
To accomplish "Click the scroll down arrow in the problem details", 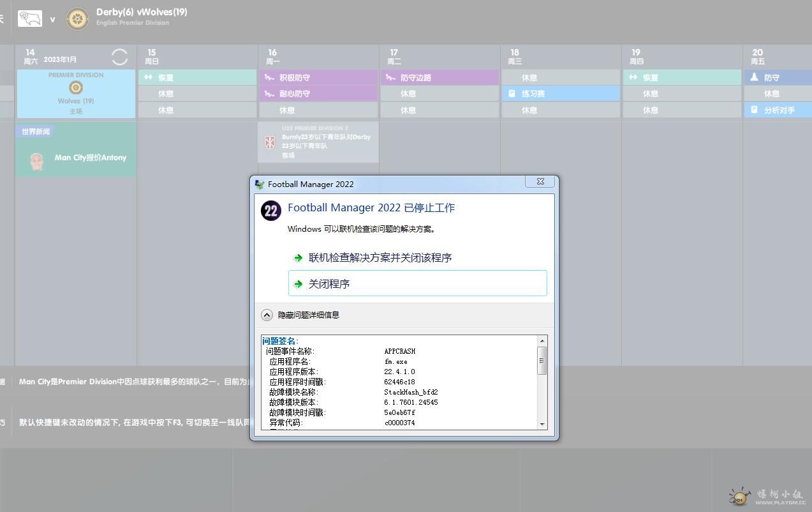I will click(542, 425).
